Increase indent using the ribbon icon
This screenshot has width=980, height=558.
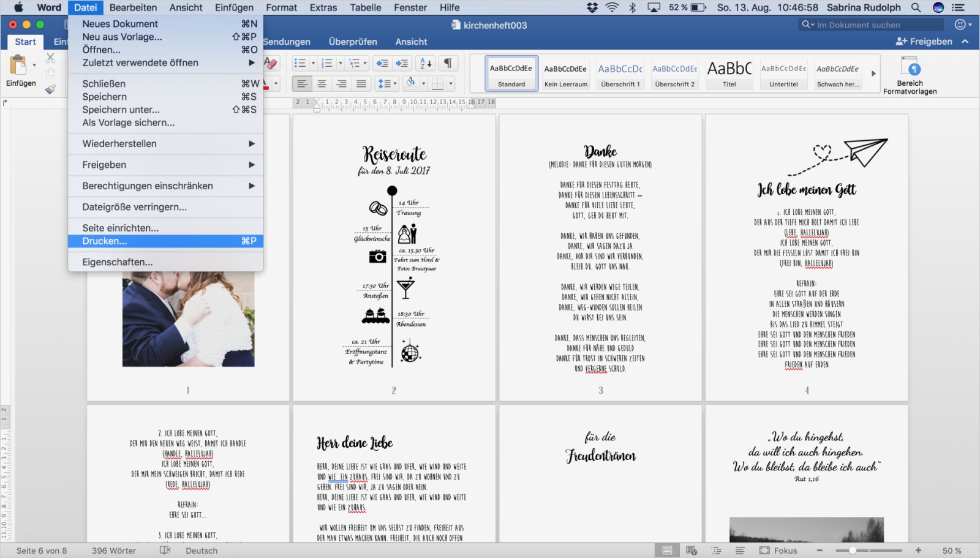tap(402, 63)
